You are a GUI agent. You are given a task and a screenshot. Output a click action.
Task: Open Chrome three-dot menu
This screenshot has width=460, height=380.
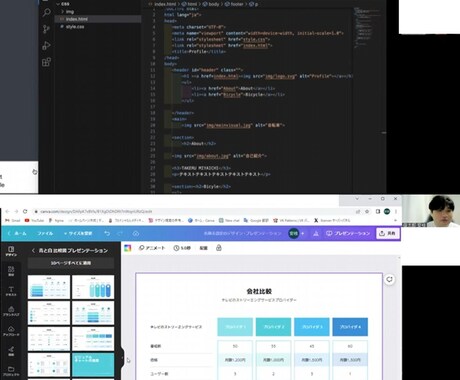coord(396,211)
